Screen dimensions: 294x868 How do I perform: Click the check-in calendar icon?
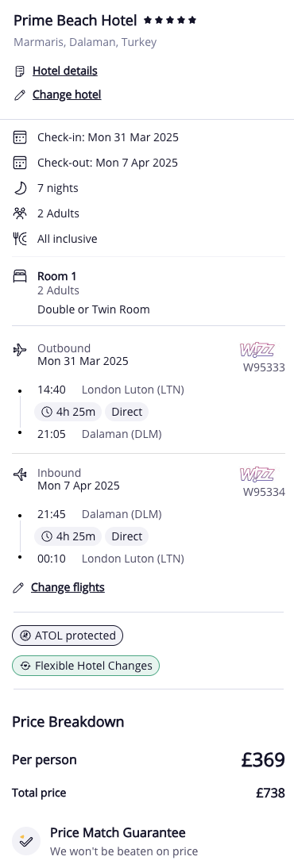tap(20, 137)
